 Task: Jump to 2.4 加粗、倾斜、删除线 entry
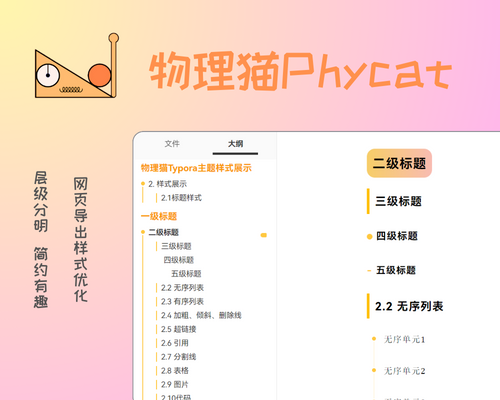point(201,315)
